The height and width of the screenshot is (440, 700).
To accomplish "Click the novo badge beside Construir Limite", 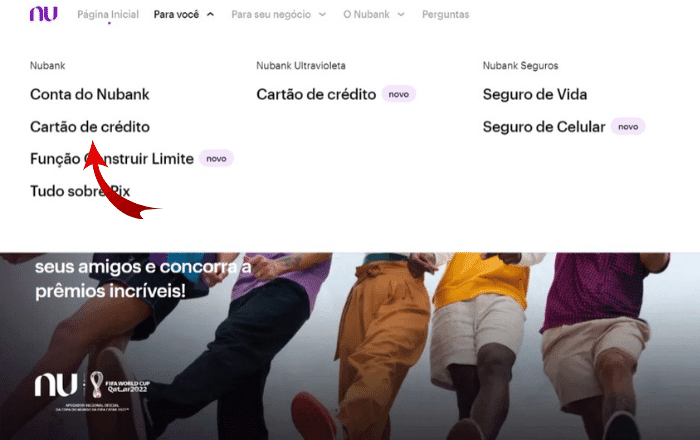I will tap(217, 158).
